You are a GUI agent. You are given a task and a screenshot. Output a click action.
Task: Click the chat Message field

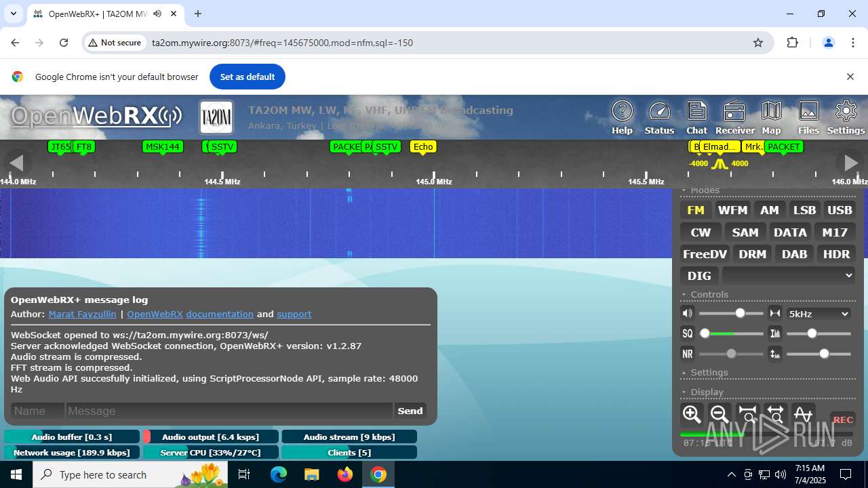pos(229,411)
